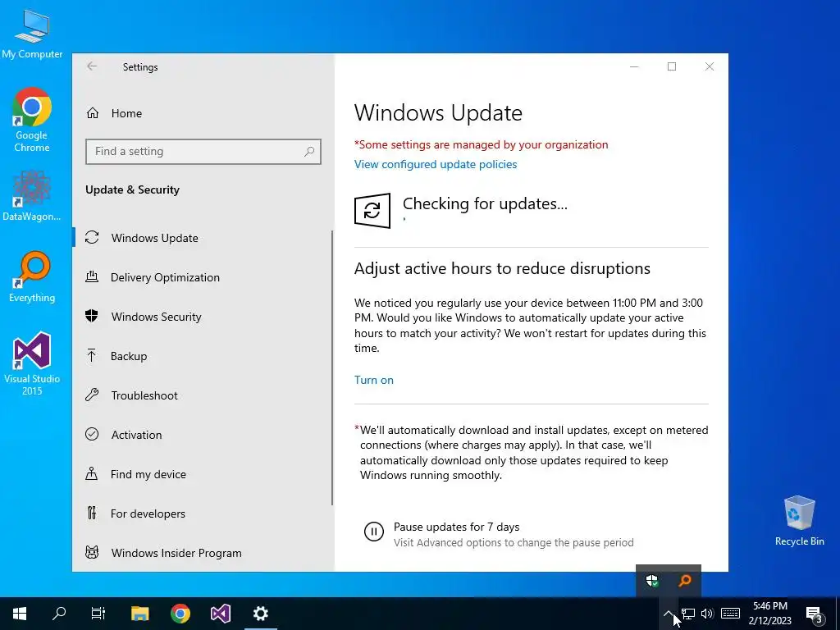840x630 pixels.
Task: Click the Home house icon
Action: tap(93, 113)
